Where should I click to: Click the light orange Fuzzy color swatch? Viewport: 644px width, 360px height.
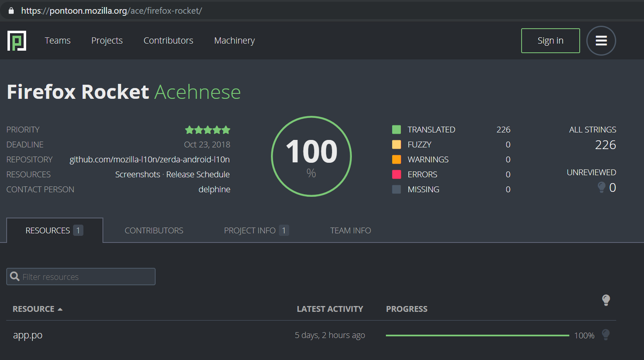(397, 144)
